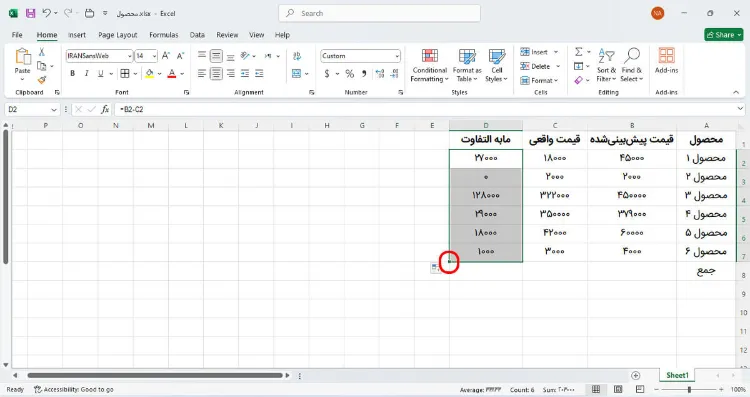
Task: Click the Format Painter brush icon
Action: (x=42, y=79)
